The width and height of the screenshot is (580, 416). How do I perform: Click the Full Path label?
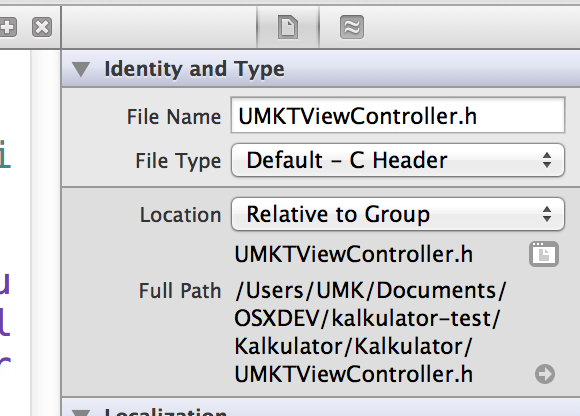click(x=180, y=291)
